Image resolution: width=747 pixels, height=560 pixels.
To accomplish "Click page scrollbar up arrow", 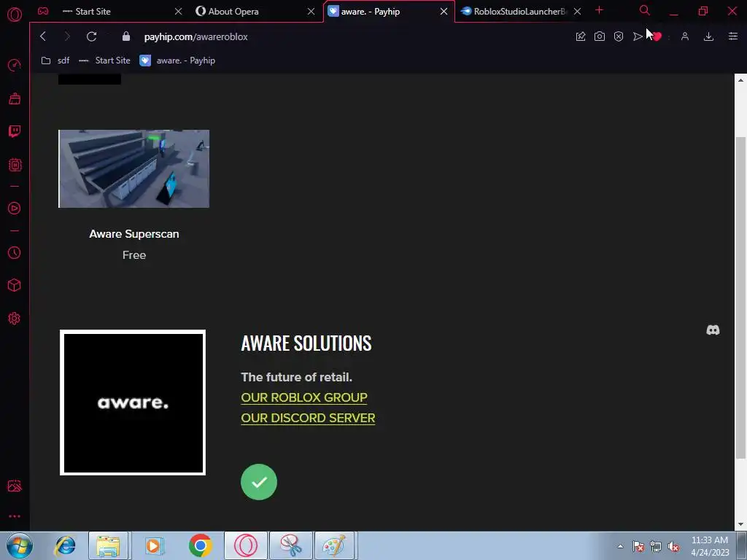I will tap(740, 80).
